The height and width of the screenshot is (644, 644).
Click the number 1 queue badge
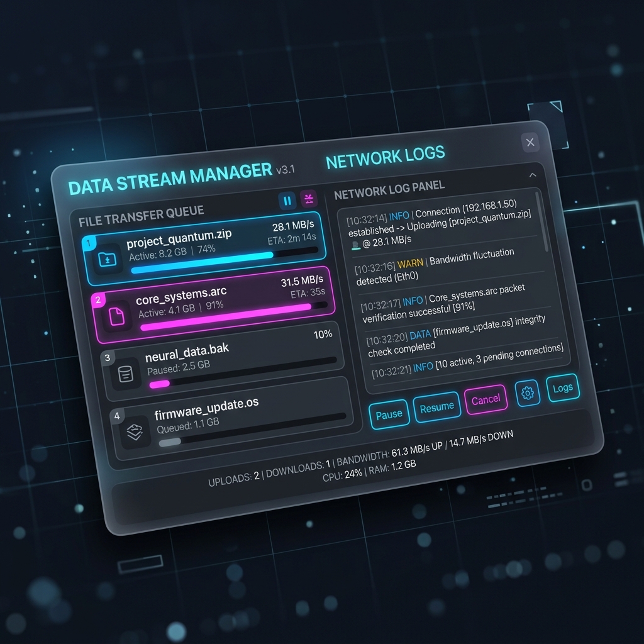point(89,243)
